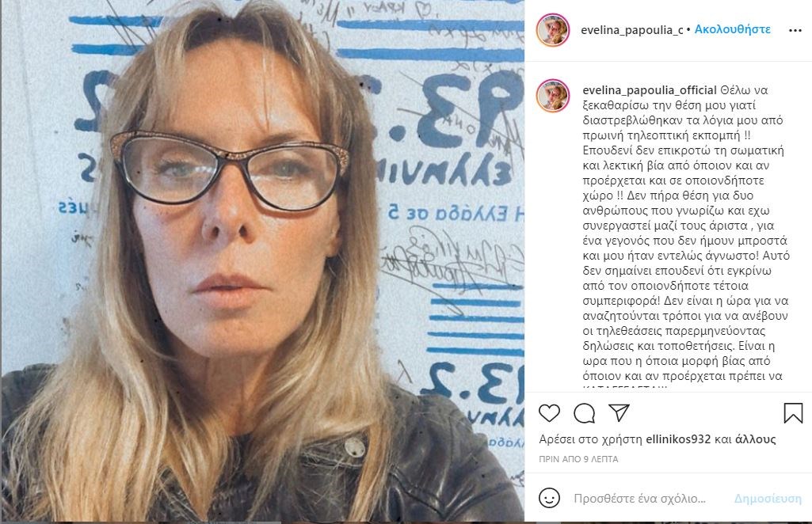The height and width of the screenshot is (524, 812).
Task: Like the post with the heart icon
Action: pyautogui.click(x=549, y=413)
